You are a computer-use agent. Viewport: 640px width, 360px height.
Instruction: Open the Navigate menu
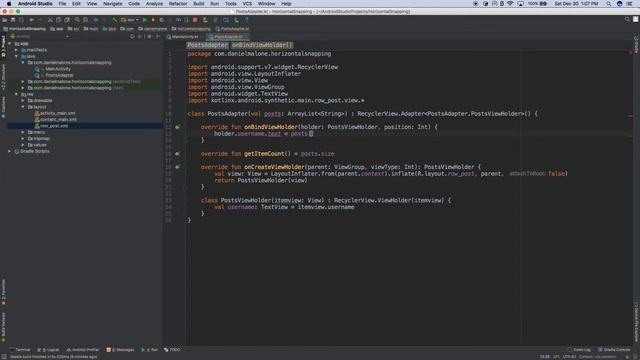(113, 4)
